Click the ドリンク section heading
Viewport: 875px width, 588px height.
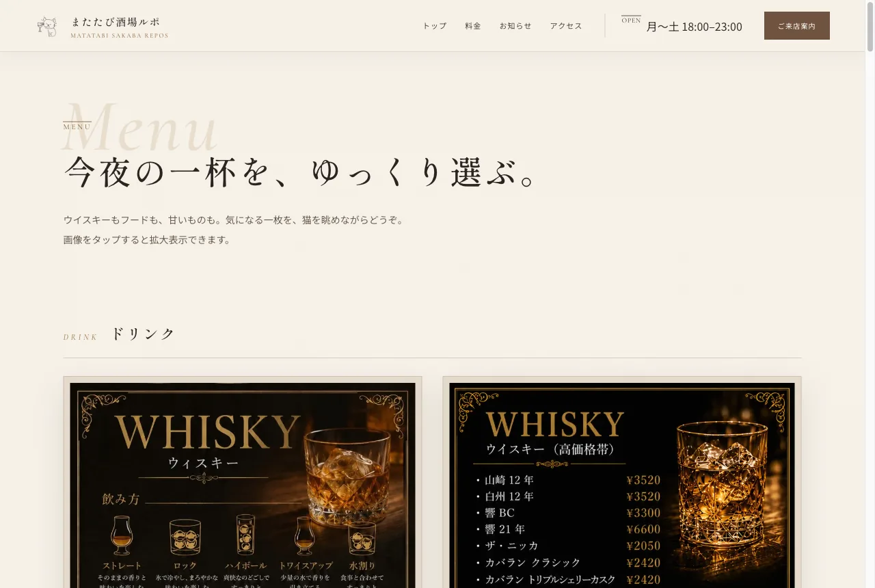tap(143, 334)
